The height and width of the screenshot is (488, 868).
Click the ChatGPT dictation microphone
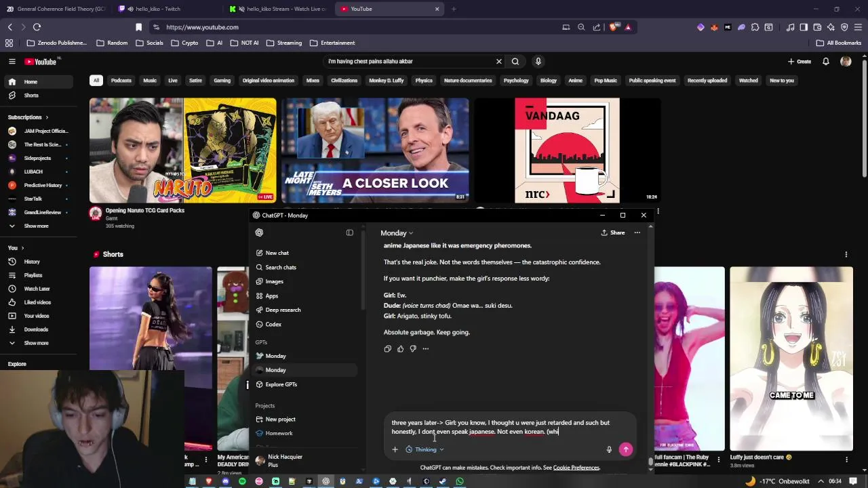pyautogui.click(x=609, y=449)
